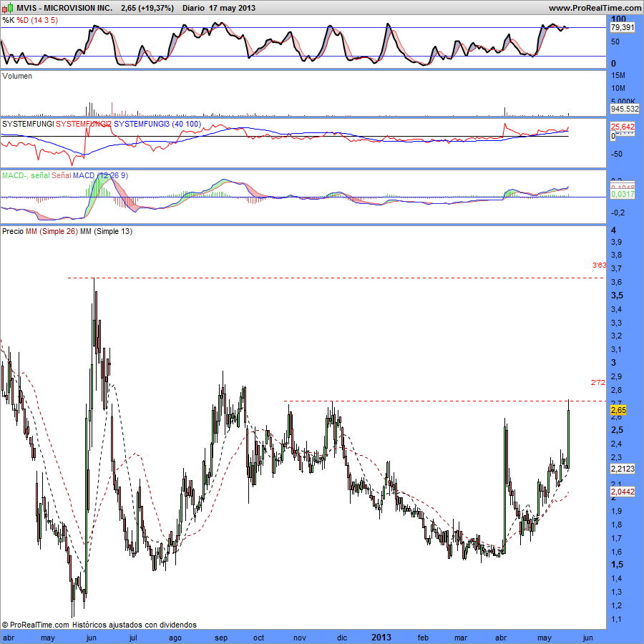The width and height of the screenshot is (644, 644).
Task: Select the %K stochastic label
Action: click(8, 20)
